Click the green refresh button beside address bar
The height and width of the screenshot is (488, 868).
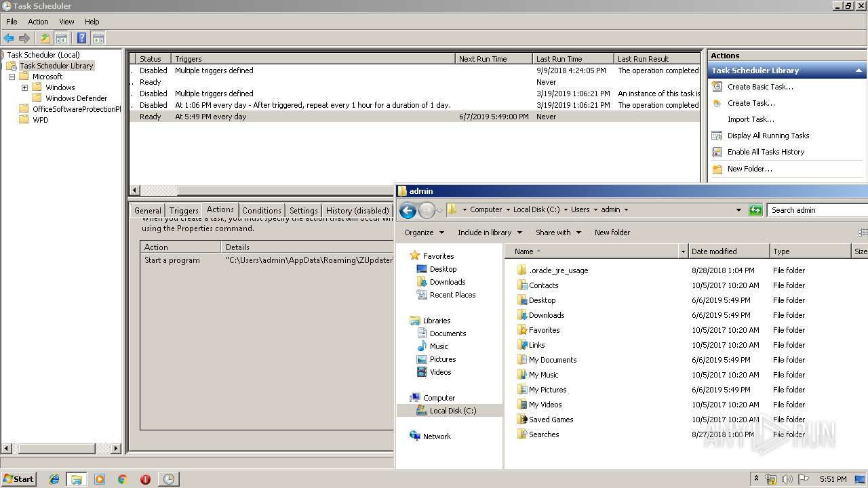pyautogui.click(x=755, y=210)
